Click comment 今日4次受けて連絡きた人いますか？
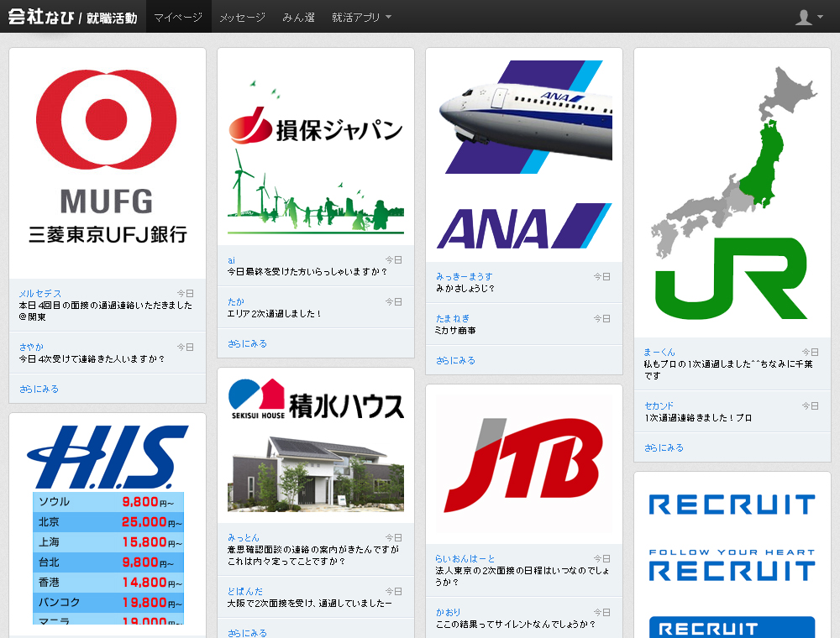The height and width of the screenshot is (638, 840). pyautogui.click(x=92, y=358)
